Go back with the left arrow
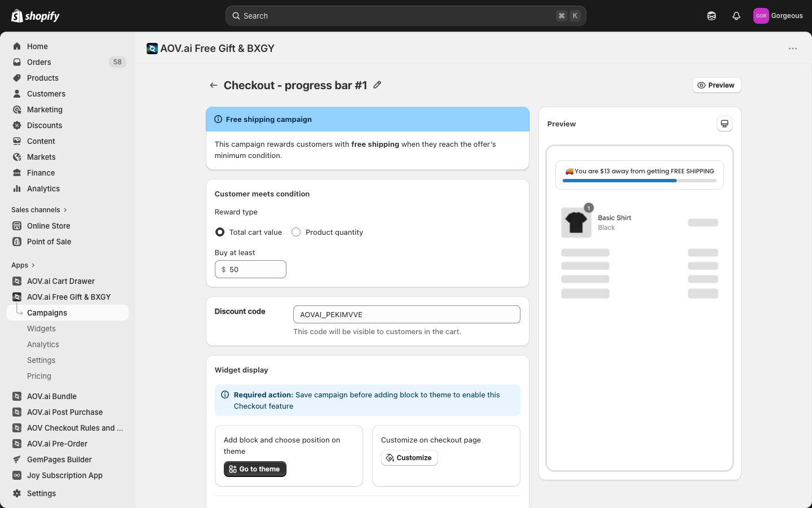This screenshot has width=812, height=508. click(x=213, y=85)
